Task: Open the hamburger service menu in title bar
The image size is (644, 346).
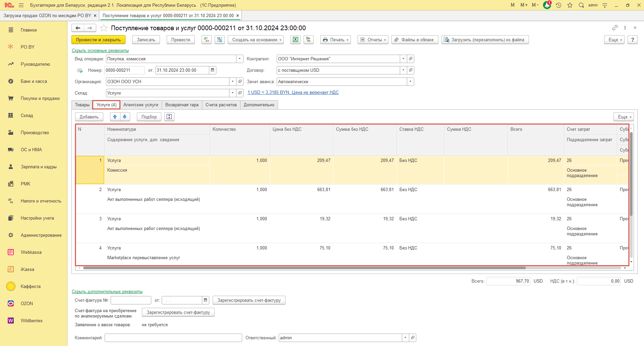Action: pyautogui.click(x=21, y=5)
